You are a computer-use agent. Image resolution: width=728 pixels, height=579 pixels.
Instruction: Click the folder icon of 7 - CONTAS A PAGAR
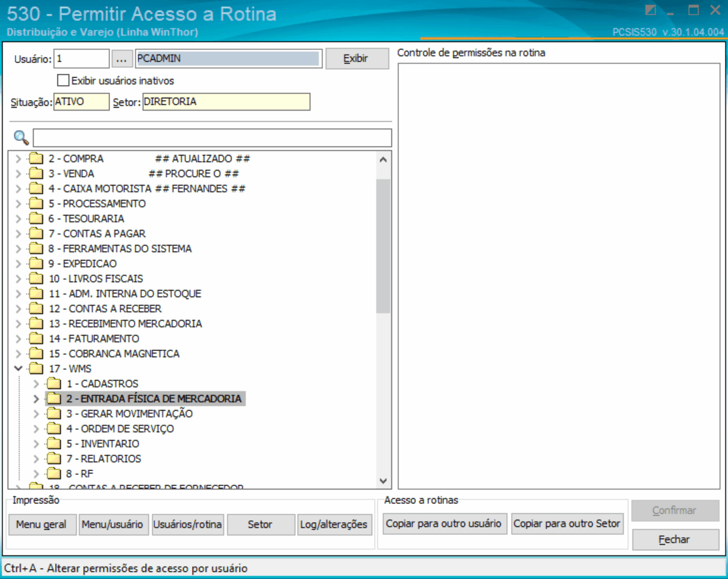tap(36, 234)
